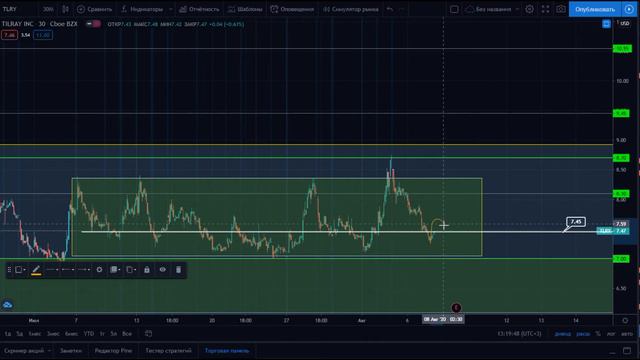Open the third line ending selector in the drawing toolbar
The height and width of the screenshot is (360, 640).
click(x=84, y=269)
